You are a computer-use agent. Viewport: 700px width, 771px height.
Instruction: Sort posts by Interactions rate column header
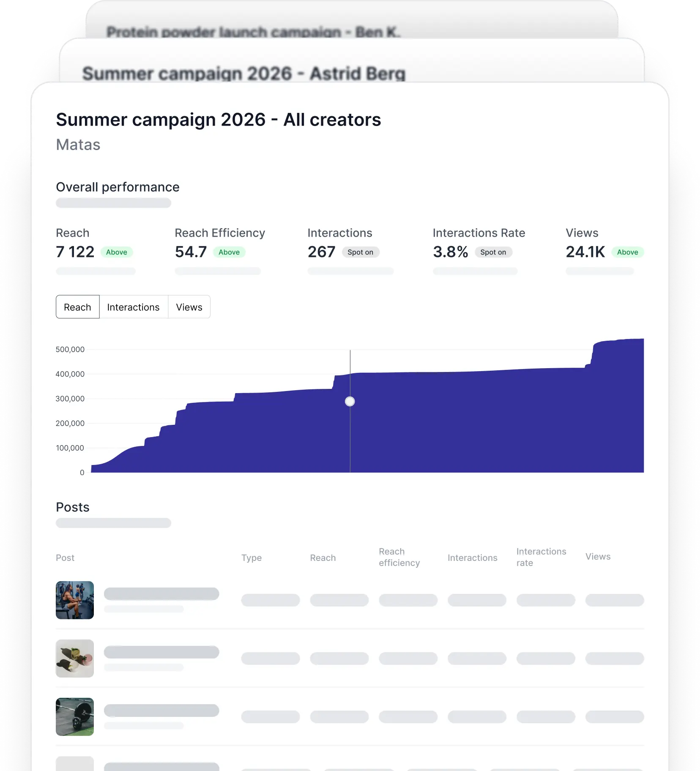click(x=541, y=557)
